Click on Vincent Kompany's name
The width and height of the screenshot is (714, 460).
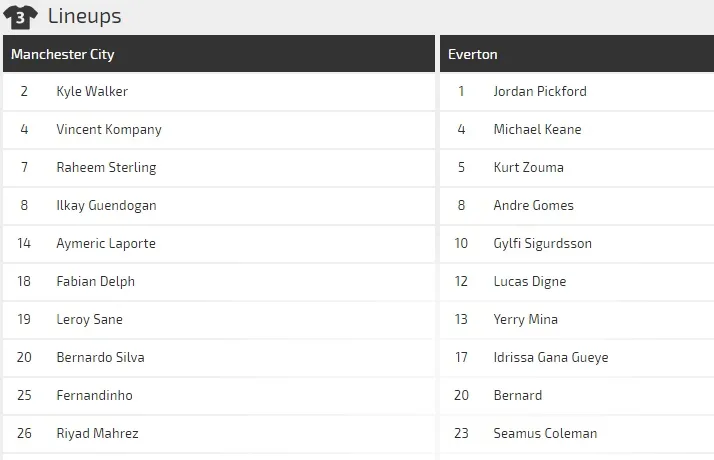109,129
